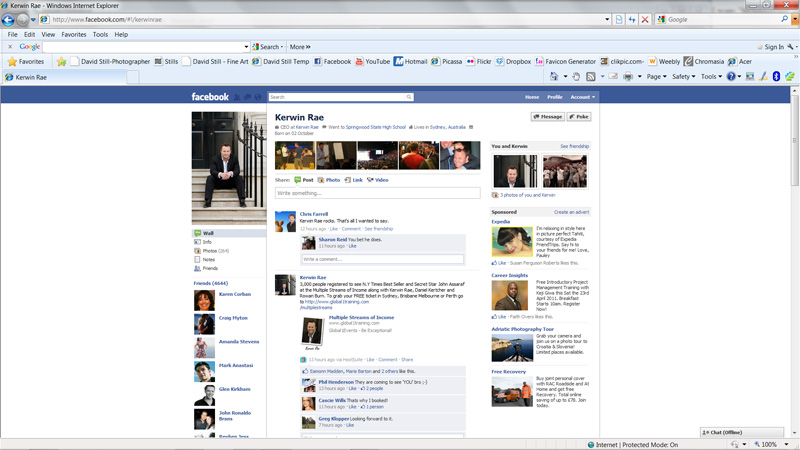Open Photos (264) in profile sidebar
The width and height of the screenshot is (800, 450).
[211, 251]
